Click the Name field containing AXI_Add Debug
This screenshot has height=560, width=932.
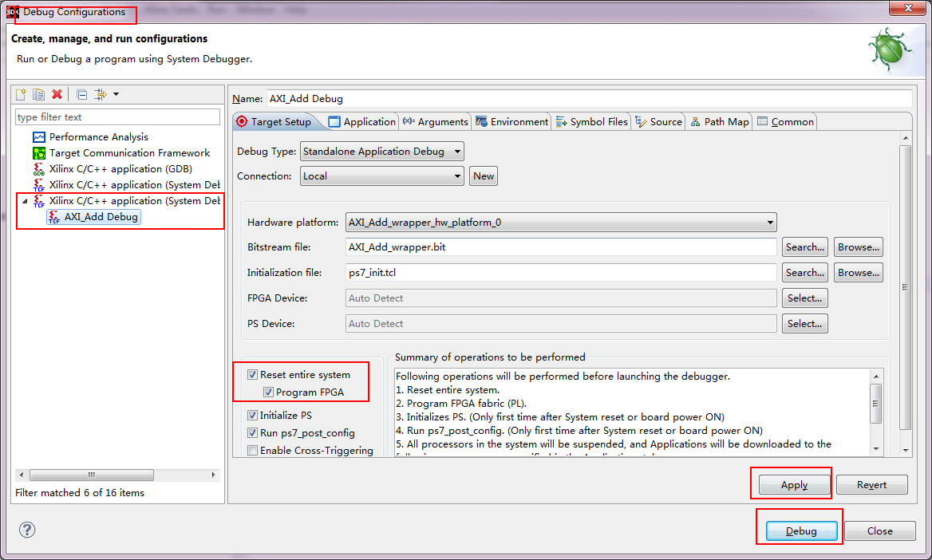(589, 99)
